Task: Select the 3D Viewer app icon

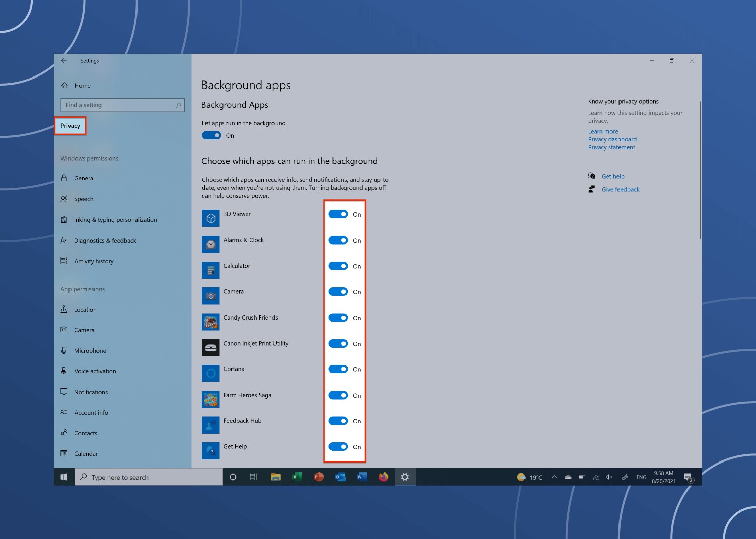Action: (x=211, y=218)
